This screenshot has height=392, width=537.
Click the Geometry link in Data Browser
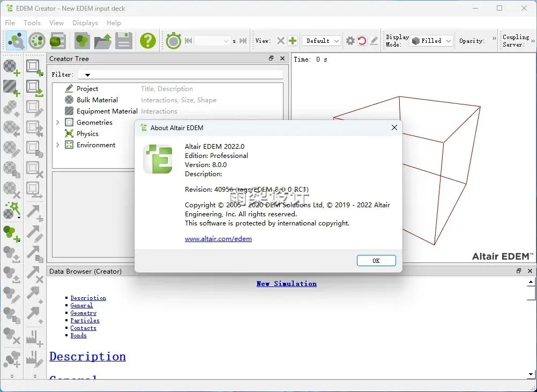83,313
